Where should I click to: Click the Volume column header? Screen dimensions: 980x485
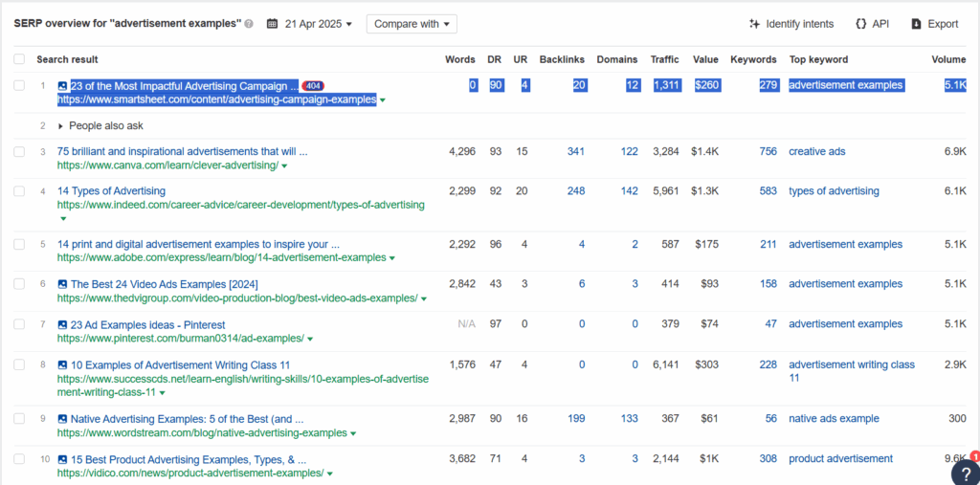(948, 59)
